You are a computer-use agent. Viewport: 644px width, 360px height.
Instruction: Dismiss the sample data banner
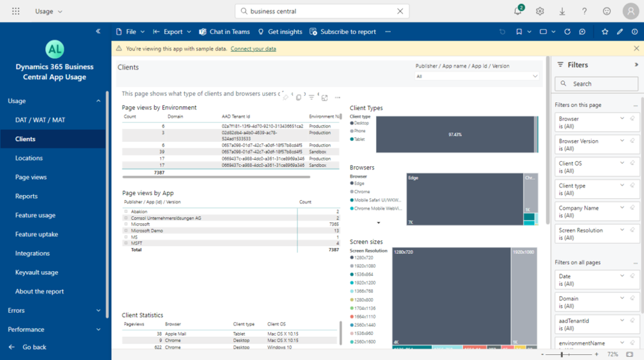click(636, 48)
